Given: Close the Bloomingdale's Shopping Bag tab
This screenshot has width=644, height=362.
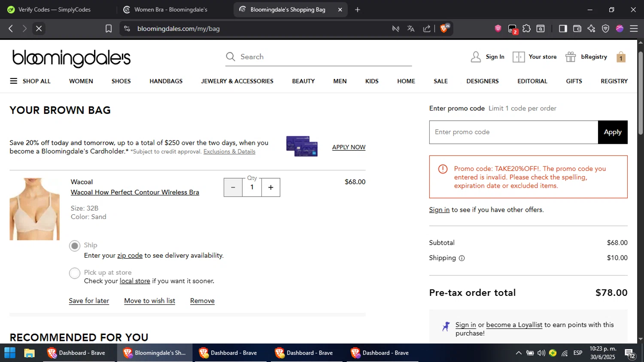Looking at the screenshot, I should [x=340, y=9].
